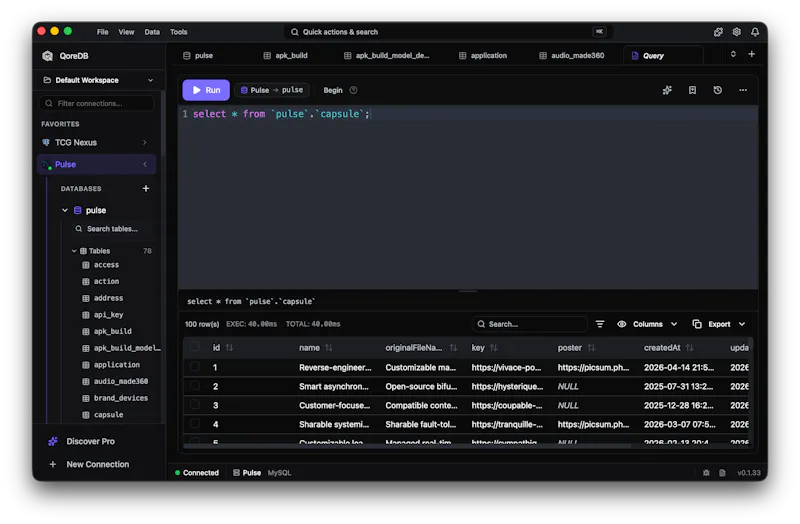The height and width of the screenshot is (524, 800).
Task: Click the editor-results splitter handle
Action: pyautogui.click(x=468, y=291)
